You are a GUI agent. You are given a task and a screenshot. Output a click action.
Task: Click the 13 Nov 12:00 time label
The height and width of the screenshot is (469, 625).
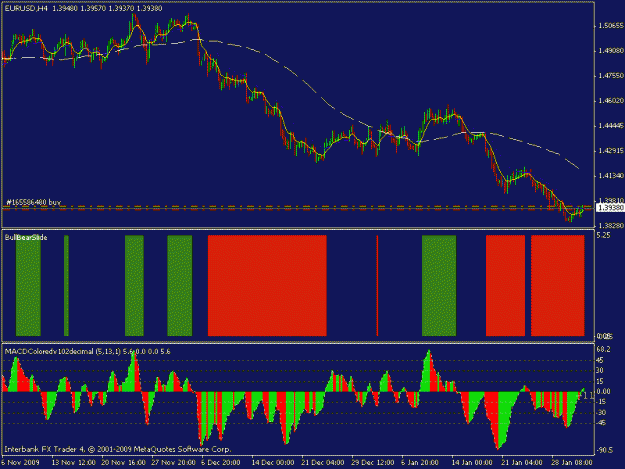pos(74,463)
